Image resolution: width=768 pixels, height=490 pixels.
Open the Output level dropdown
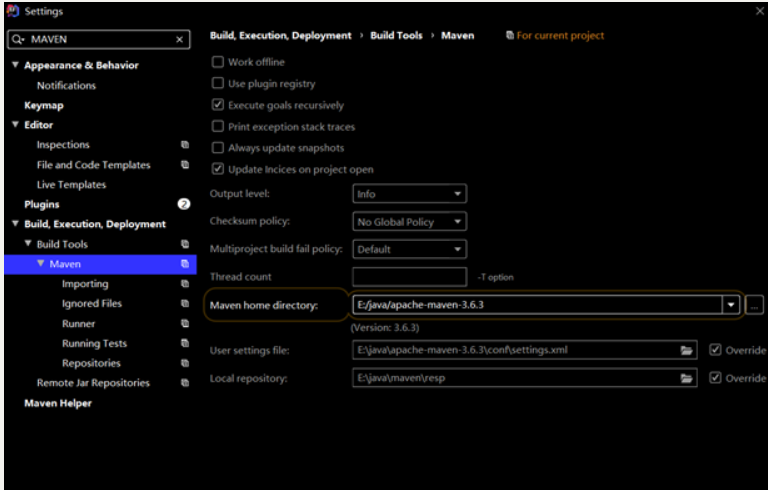(x=409, y=194)
